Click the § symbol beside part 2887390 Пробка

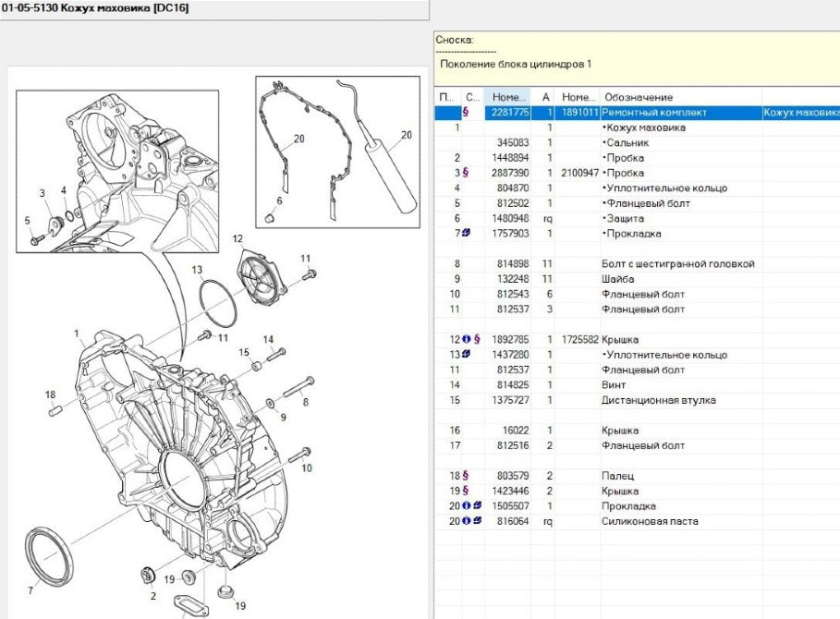pyautogui.click(x=465, y=174)
